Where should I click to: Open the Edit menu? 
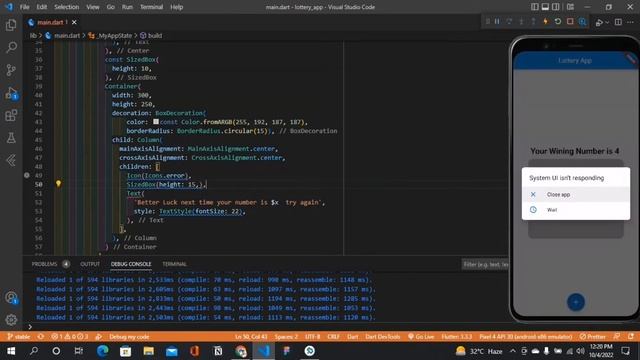tap(42, 7)
